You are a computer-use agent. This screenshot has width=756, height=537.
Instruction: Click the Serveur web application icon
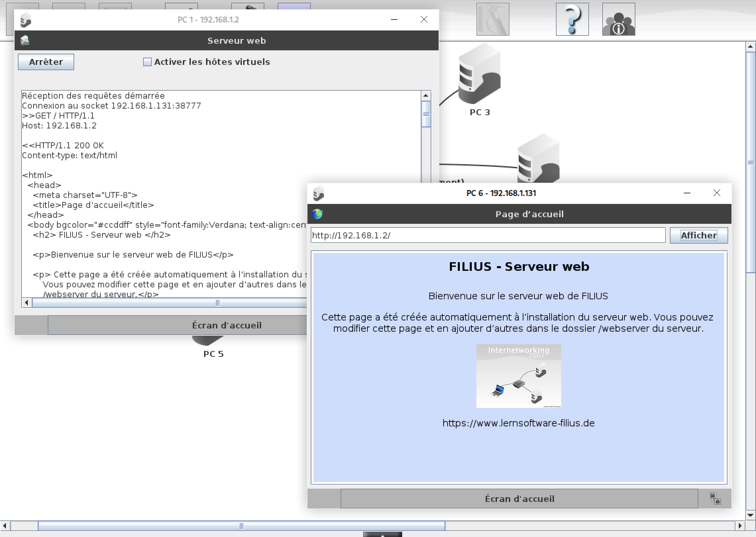click(25, 40)
